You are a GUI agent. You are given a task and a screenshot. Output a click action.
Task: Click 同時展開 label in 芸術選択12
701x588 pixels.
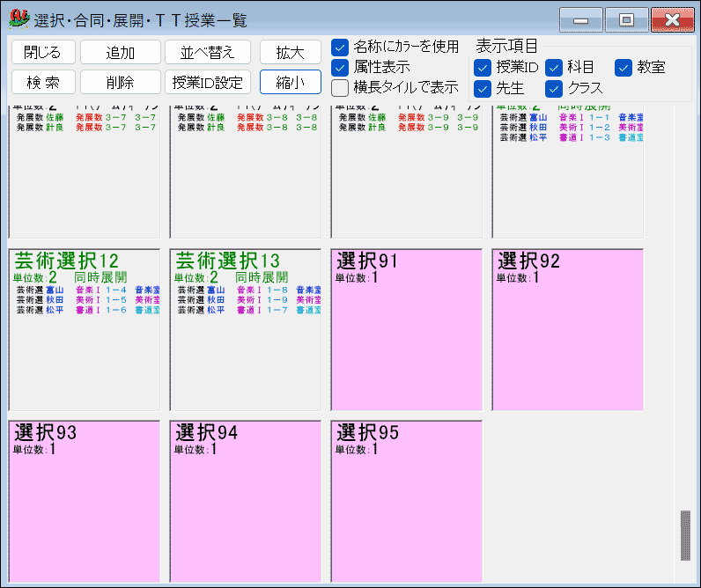coord(100,277)
